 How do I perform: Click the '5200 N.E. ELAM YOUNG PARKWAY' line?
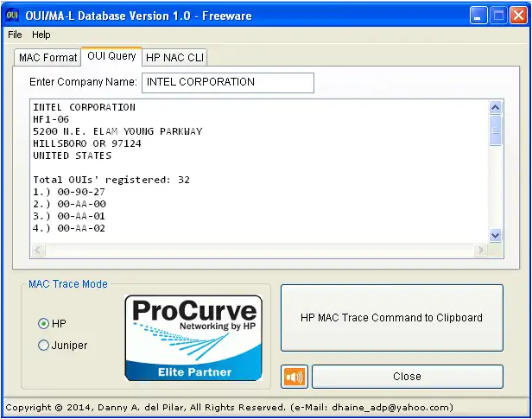click(117, 131)
